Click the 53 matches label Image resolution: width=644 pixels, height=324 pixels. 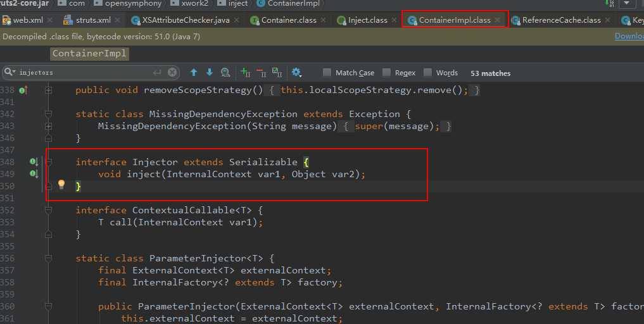[x=490, y=73]
